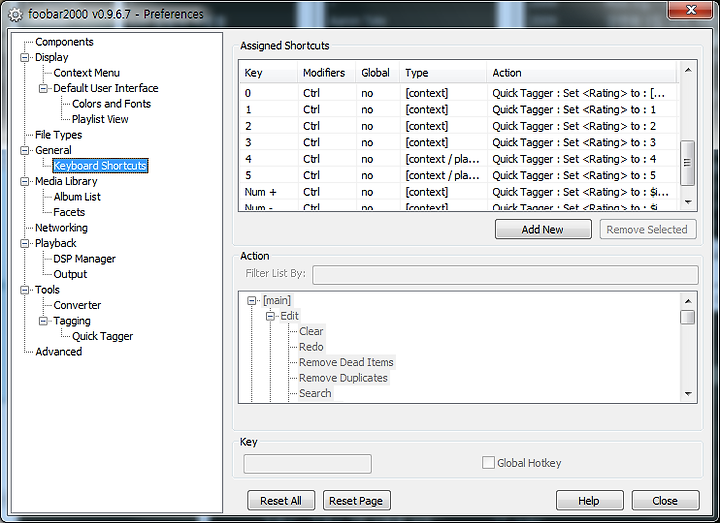The image size is (720, 523).
Task: Select the Tools tree item label
Action: tap(47, 290)
